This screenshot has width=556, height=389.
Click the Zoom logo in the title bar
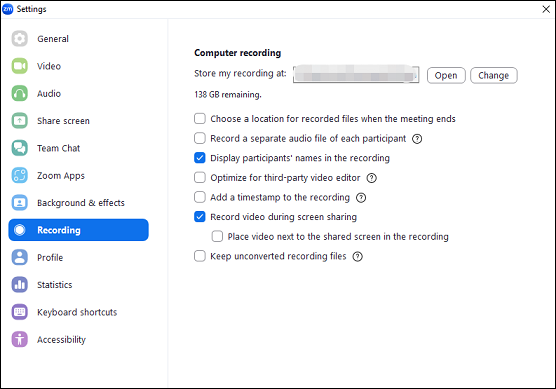pos(7,9)
